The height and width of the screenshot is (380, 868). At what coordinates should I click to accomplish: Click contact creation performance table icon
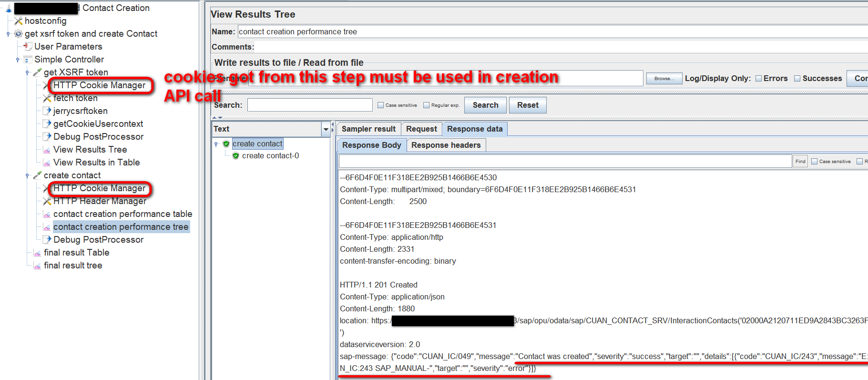coord(47,214)
